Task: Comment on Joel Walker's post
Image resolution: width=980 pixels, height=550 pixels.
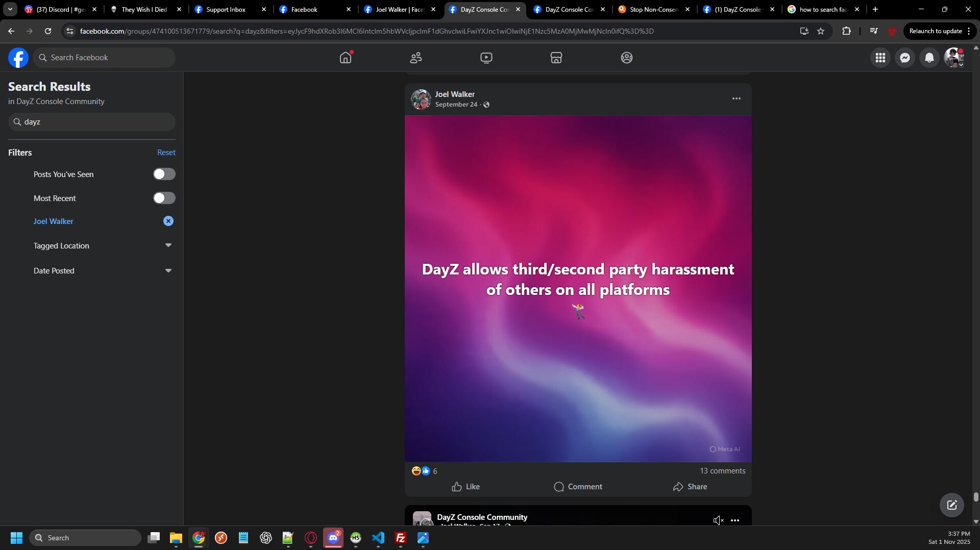Action: tap(578, 487)
